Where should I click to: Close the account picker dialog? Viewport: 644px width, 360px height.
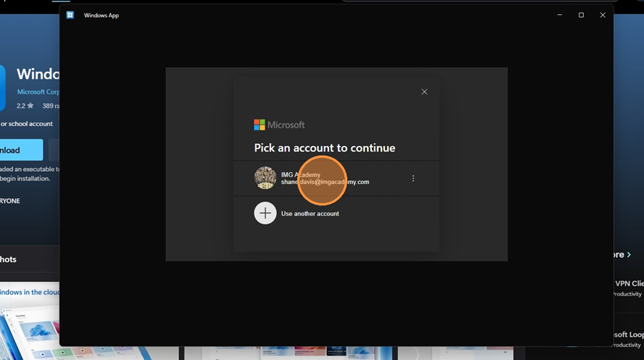click(424, 92)
